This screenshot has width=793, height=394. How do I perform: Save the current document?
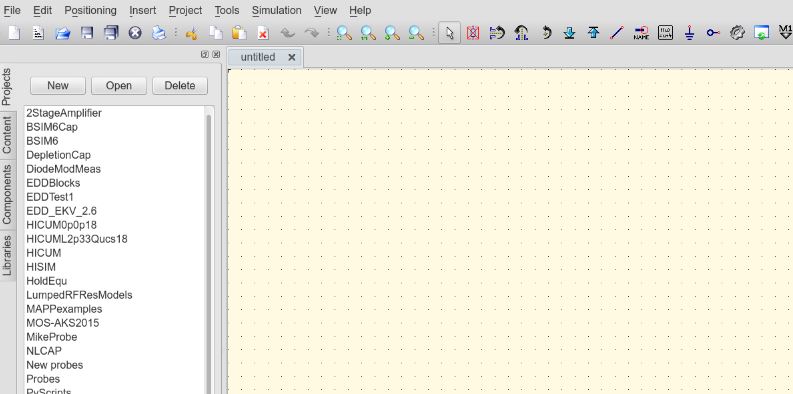point(87,33)
